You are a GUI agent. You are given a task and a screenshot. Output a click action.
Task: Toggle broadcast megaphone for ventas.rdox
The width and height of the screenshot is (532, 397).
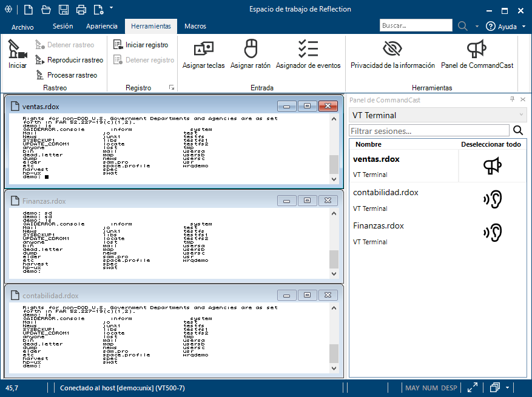492,166
